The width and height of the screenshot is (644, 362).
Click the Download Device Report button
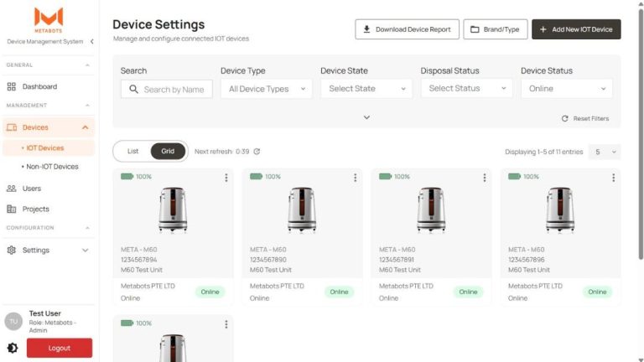[x=407, y=29]
